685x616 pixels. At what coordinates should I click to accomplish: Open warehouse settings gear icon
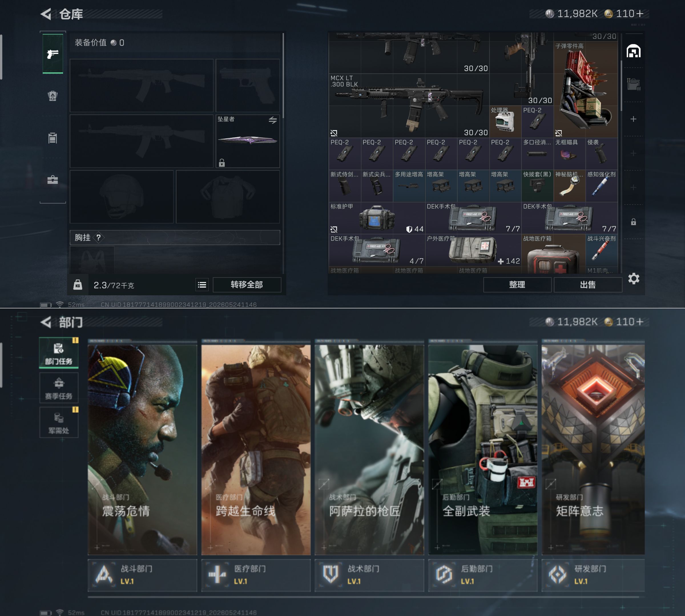634,278
